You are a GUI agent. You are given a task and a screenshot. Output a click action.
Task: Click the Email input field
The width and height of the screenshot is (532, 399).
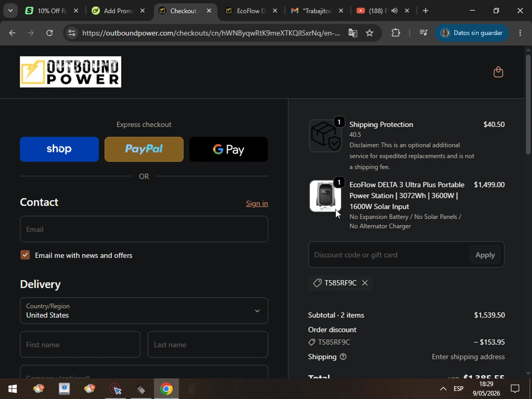(x=144, y=229)
